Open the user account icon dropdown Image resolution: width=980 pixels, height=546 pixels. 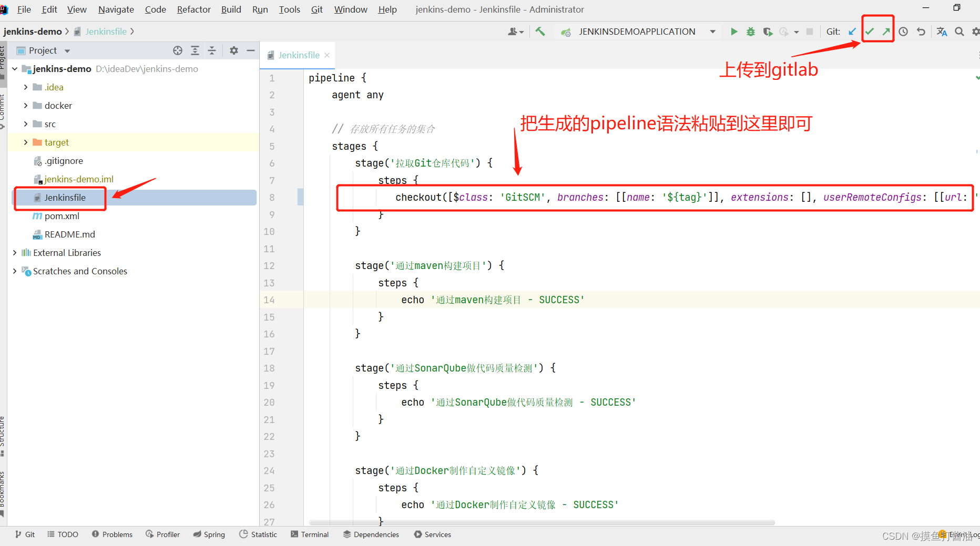(516, 32)
